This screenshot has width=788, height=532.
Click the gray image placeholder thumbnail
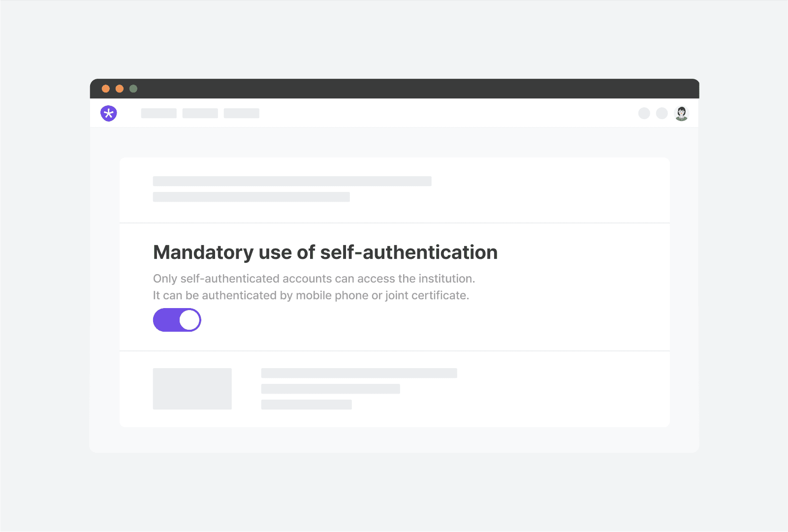[192, 389]
